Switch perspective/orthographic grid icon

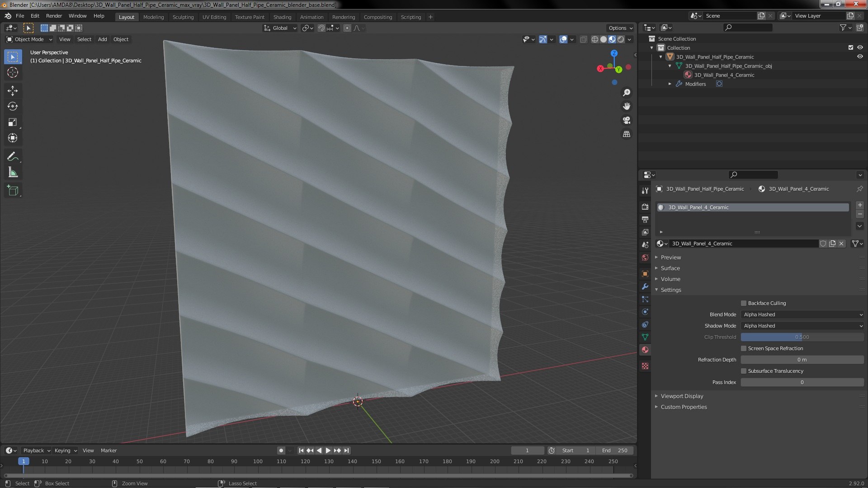627,134
